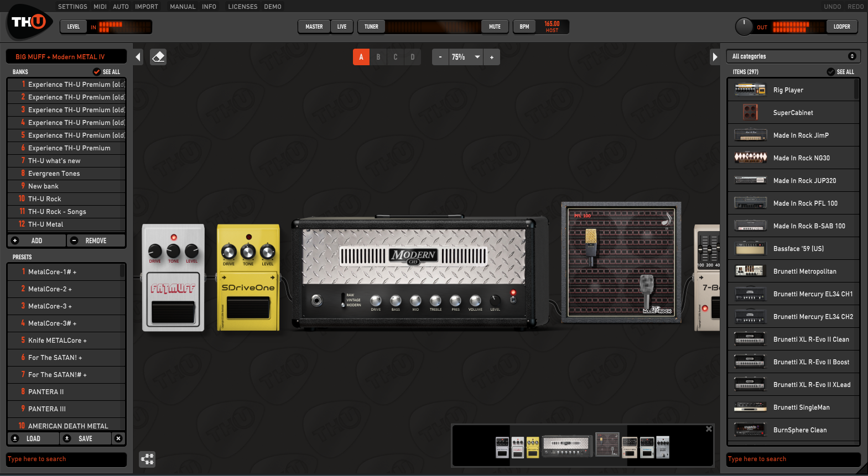Click the 165.00 BPM value

tap(552, 24)
